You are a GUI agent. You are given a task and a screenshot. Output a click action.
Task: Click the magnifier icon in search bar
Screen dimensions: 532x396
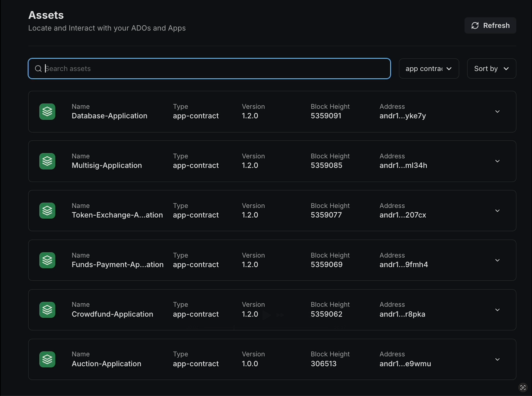(38, 69)
